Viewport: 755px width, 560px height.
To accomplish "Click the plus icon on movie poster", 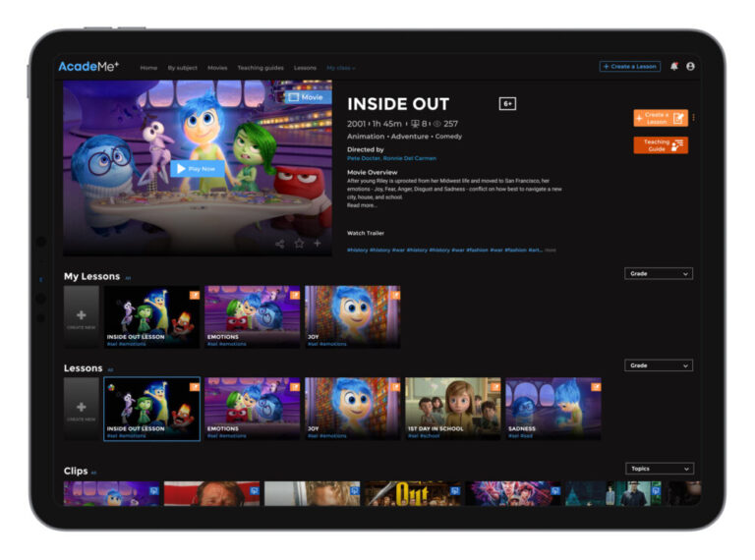I will [x=318, y=243].
